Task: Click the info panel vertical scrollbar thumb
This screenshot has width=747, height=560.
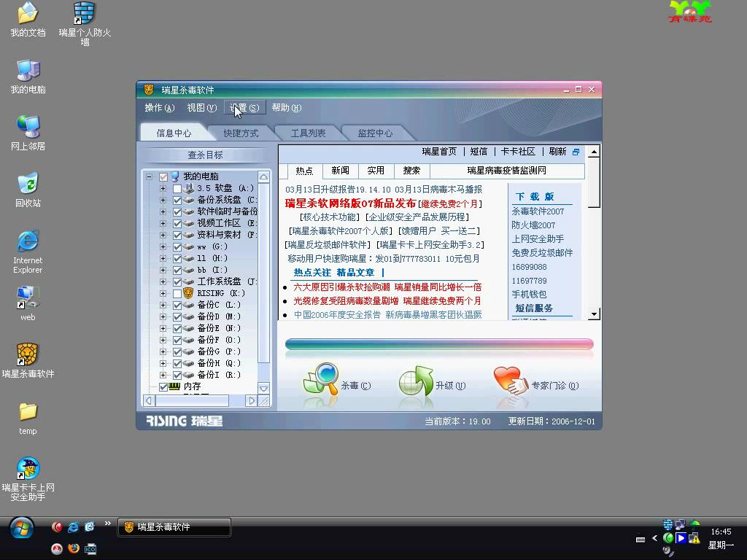Action: point(594,182)
